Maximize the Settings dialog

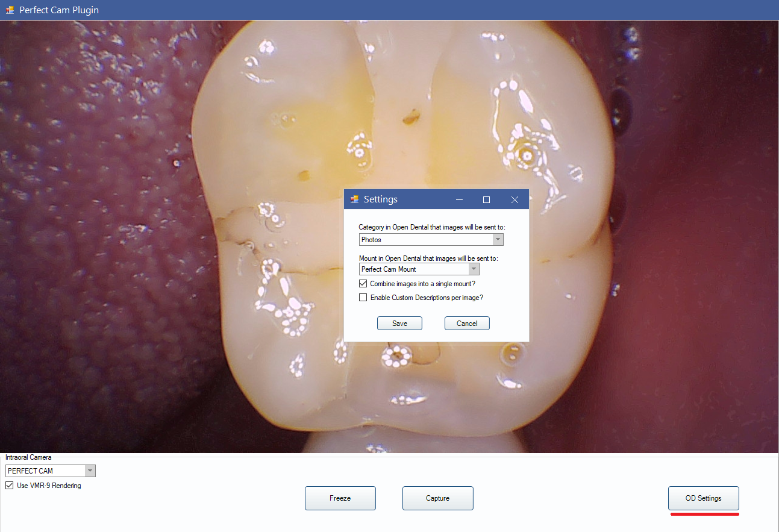pyautogui.click(x=487, y=199)
